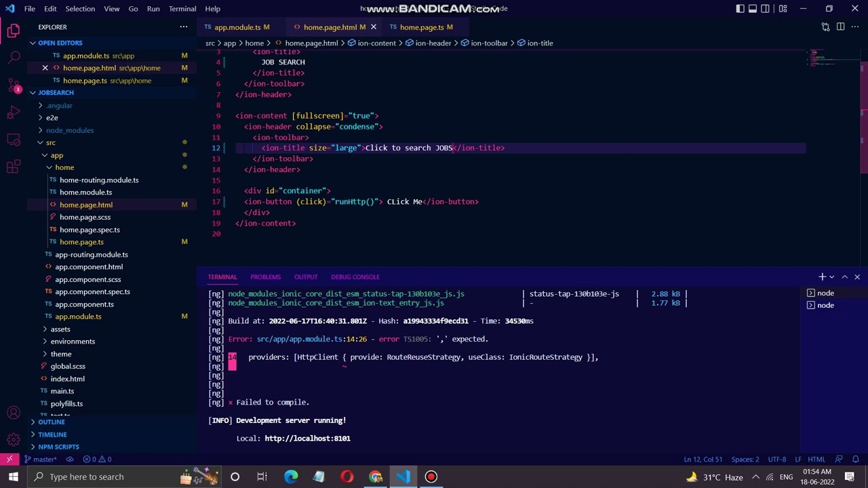This screenshot has height=488, width=868.
Task: Click the remote window icon in status bar
Action: pos(9,459)
